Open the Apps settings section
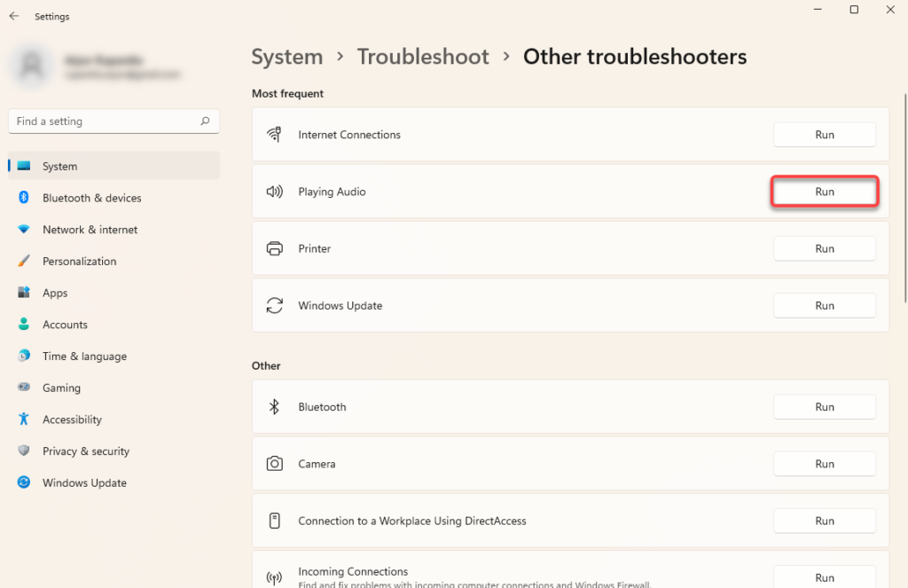This screenshot has width=908, height=588. coord(55,293)
